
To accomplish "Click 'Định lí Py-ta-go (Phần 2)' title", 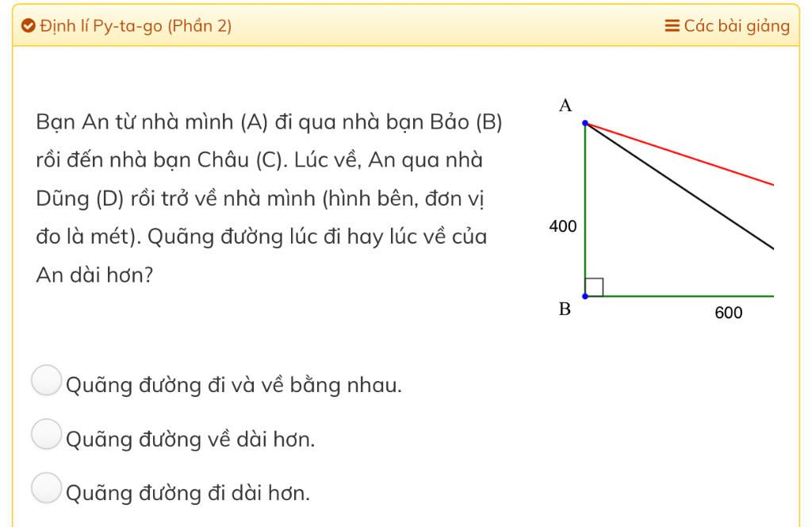I will pos(136,25).
